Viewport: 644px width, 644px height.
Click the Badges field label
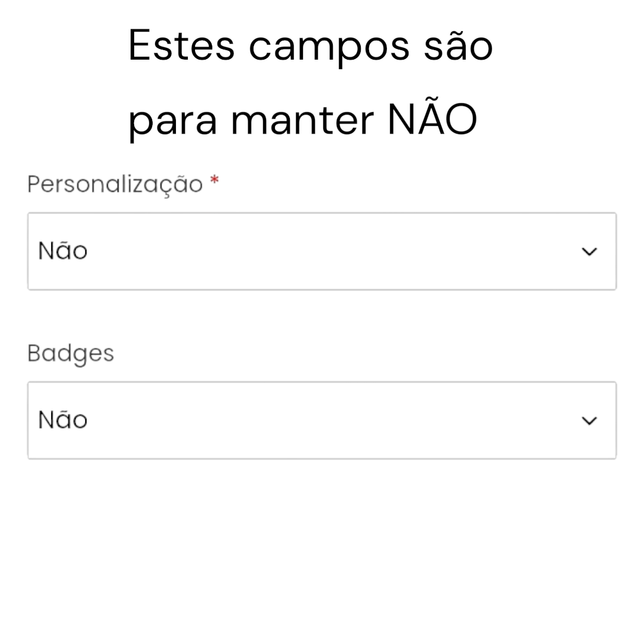coord(70,353)
